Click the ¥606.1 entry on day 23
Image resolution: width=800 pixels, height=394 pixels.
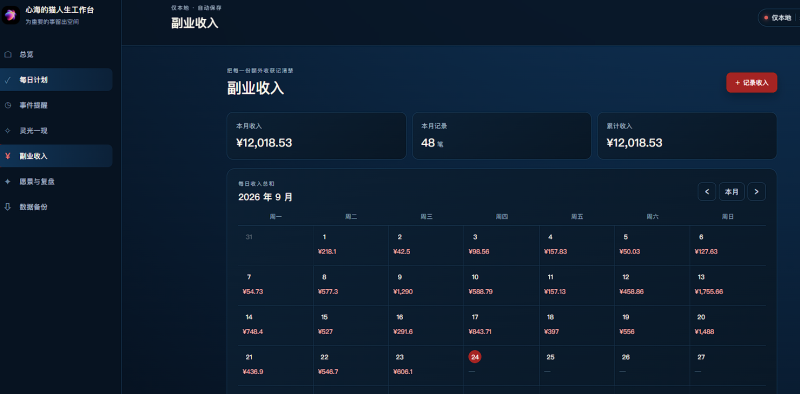point(403,372)
